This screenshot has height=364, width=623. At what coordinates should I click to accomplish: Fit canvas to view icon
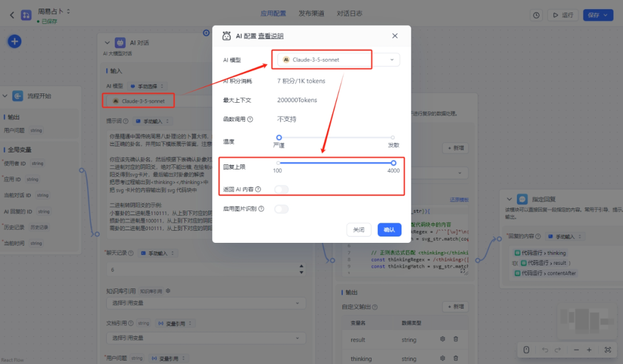[x=607, y=350]
